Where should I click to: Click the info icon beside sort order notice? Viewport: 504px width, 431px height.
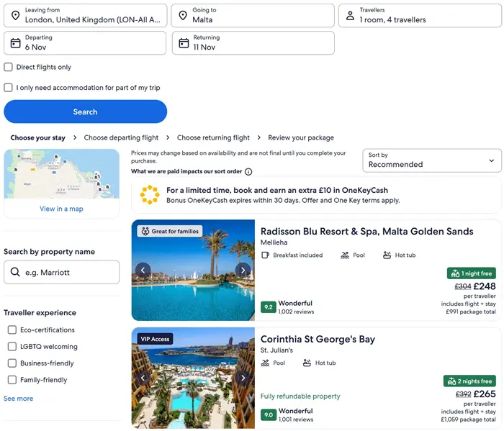tap(248, 172)
